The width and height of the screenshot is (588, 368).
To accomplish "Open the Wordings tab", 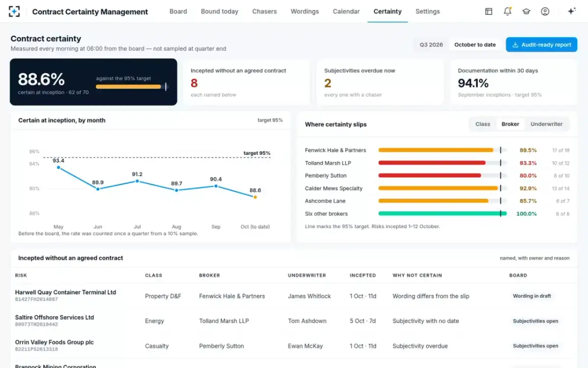I will click(305, 11).
